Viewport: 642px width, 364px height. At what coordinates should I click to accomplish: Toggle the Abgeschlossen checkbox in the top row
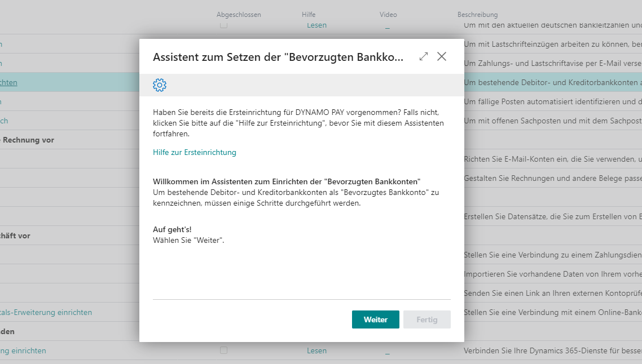223,25
